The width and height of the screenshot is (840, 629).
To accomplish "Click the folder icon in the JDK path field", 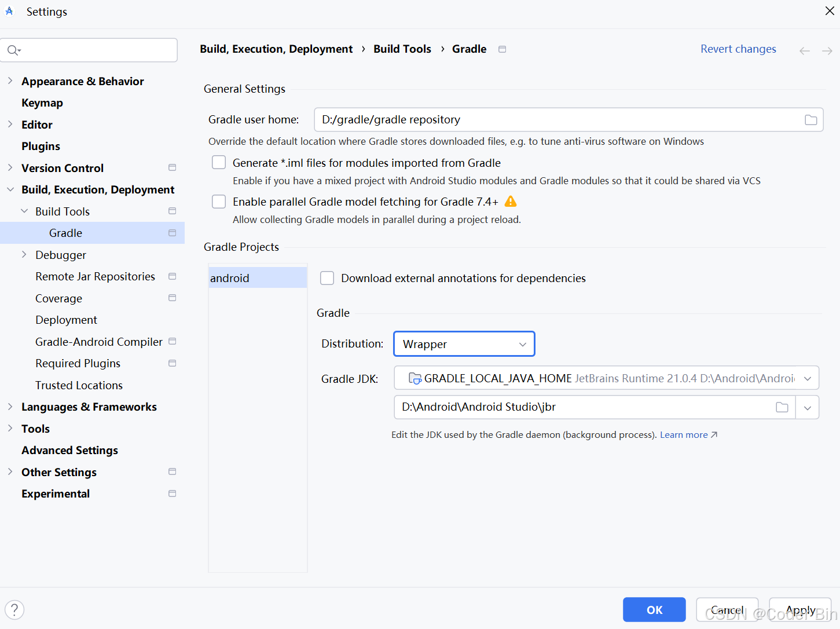I will [x=782, y=407].
